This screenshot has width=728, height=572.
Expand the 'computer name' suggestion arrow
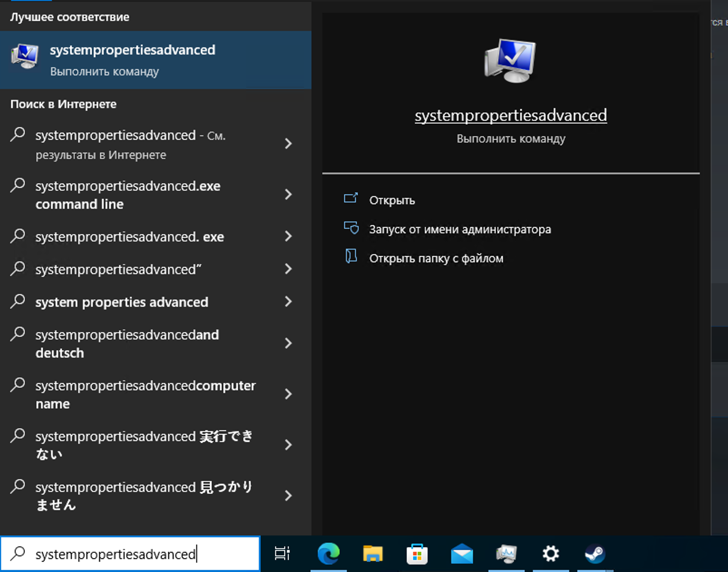point(288,394)
